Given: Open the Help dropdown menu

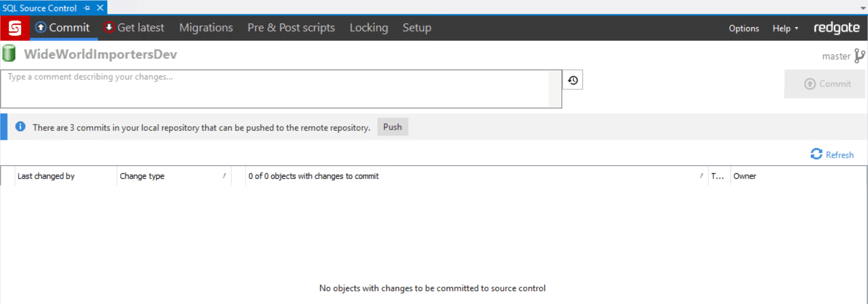Looking at the screenshot, I should pyautogui.click(x=785, y=28).
